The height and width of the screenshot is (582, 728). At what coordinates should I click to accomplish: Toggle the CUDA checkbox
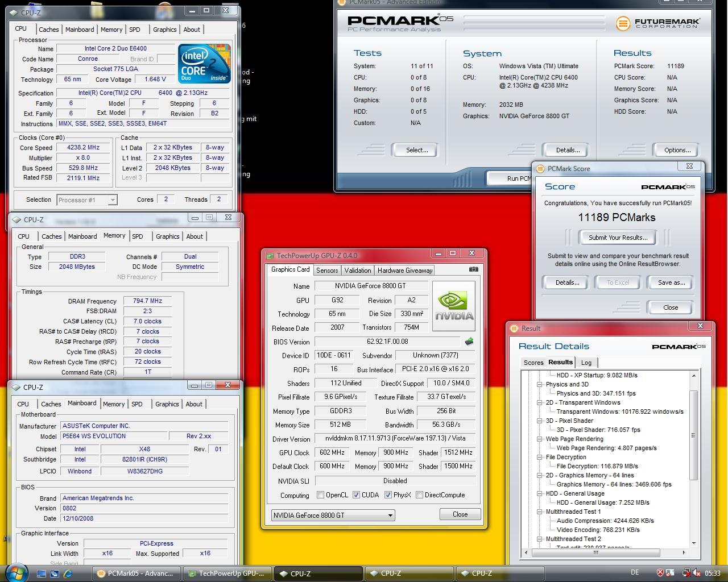357,495
